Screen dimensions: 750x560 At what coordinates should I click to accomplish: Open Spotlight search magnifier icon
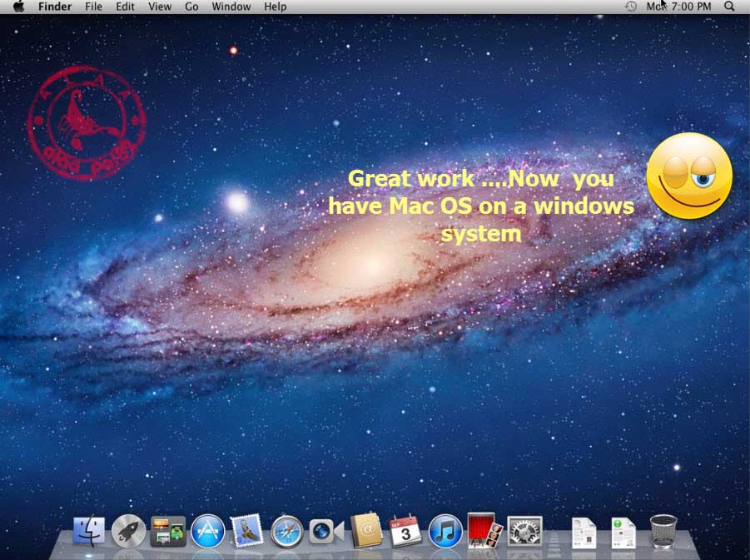point(729,7)
